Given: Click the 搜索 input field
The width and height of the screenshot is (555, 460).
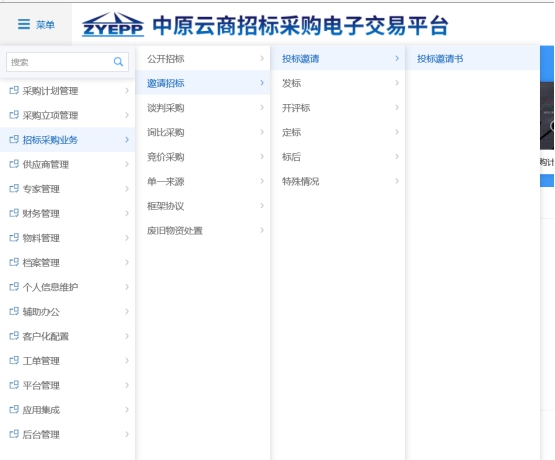Looking at the screenshot, I should point(67,62).
